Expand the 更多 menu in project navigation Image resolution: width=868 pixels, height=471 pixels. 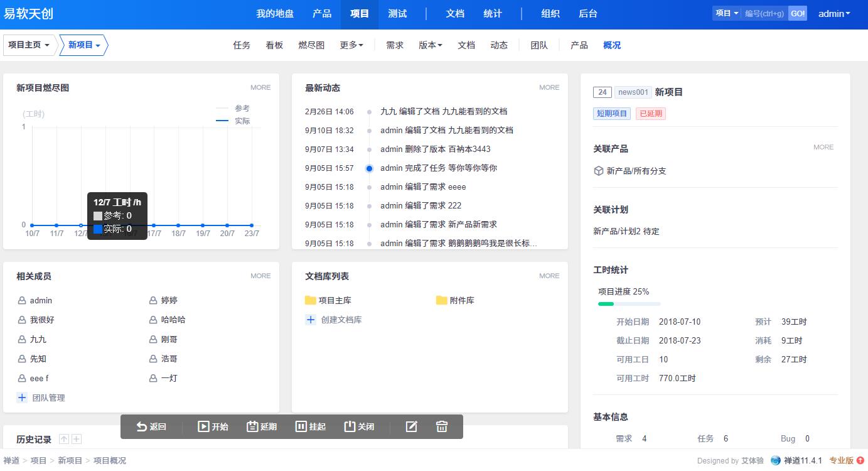(351, 45)
